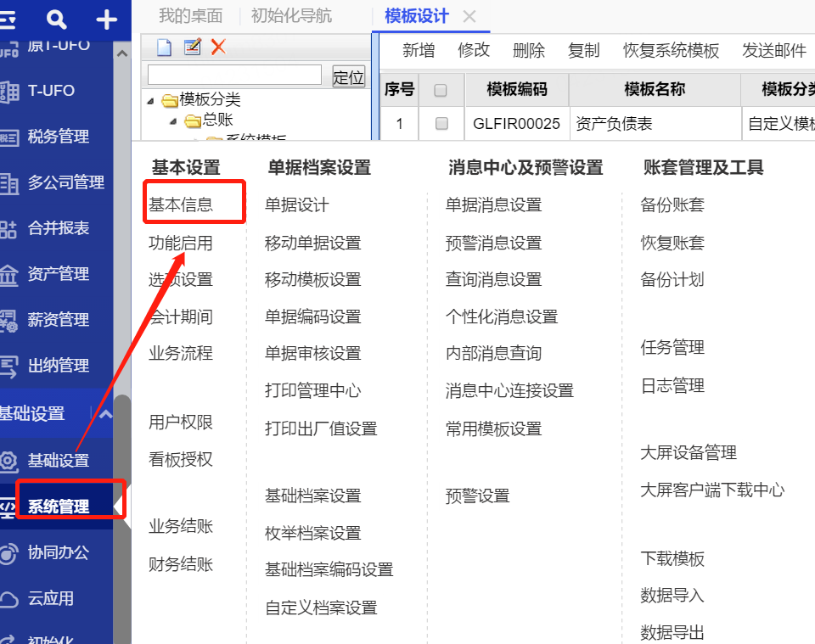Open 大屏设备管理 link
This screenshot has width=815, height=644.
pyautogui.click(x=689, y=452)
